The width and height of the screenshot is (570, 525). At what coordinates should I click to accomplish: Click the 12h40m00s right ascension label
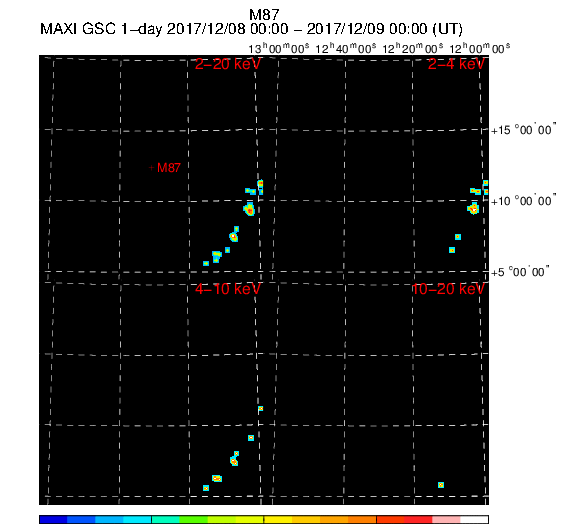(345, 48)
